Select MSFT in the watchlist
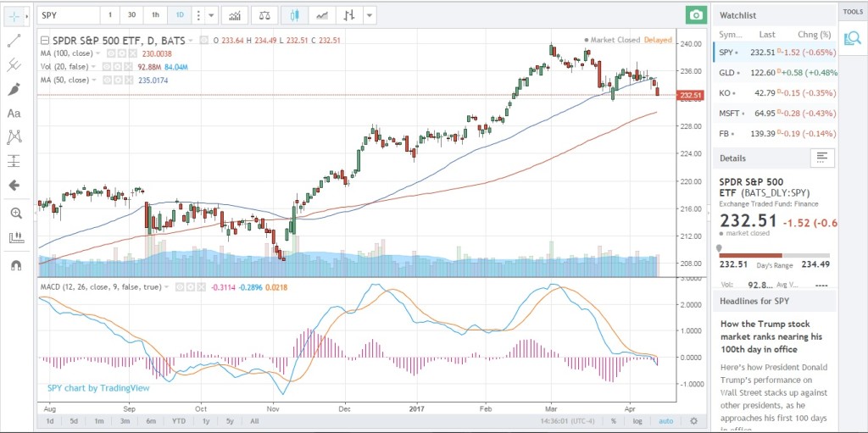The image size is (868, 433). (732, 114)
